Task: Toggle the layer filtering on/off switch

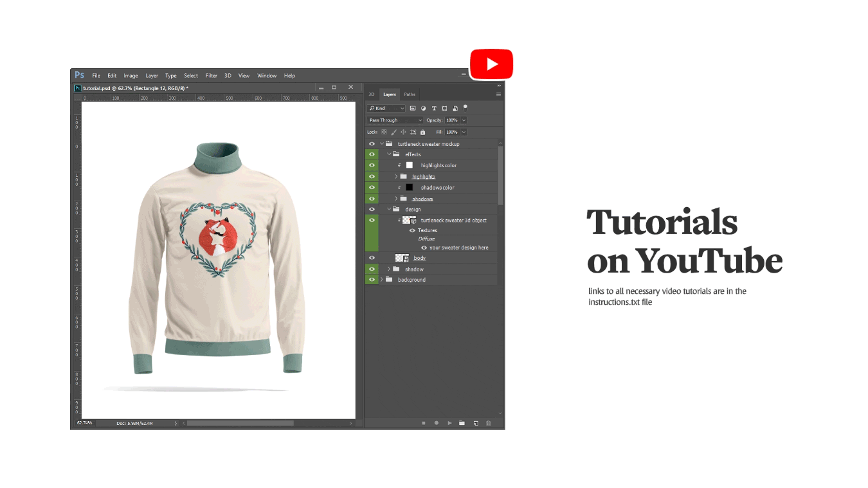Action: tap(466, 107)
